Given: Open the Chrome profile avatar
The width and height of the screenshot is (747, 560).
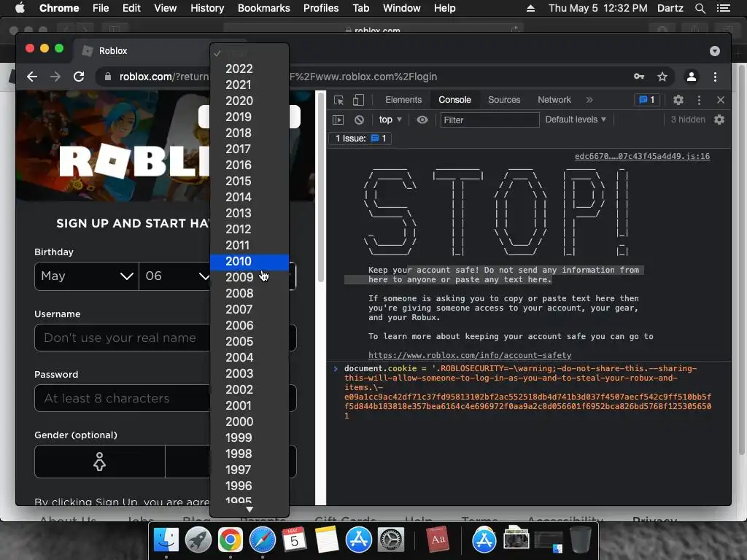Looking at the screenshot, I should coord(692,77).
